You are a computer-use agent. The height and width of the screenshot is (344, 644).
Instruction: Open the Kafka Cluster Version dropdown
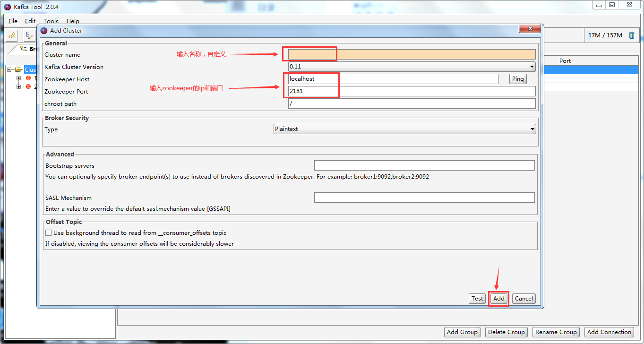(x=412, y=67)
